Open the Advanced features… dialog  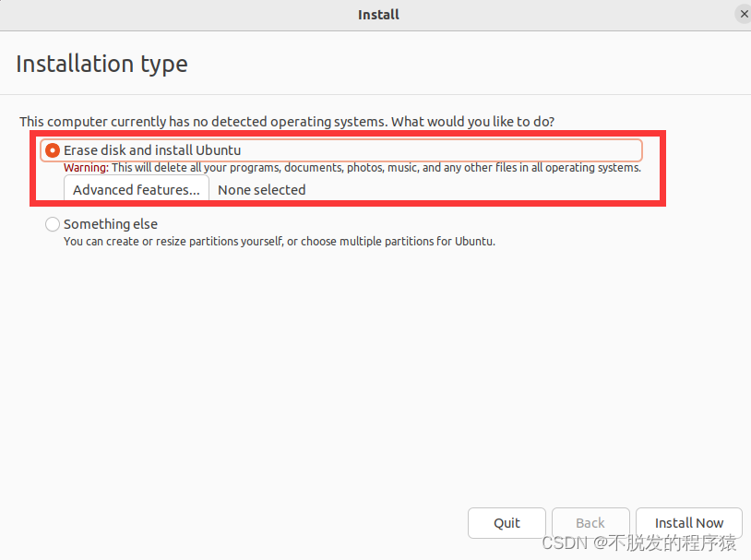click(137, 190)
